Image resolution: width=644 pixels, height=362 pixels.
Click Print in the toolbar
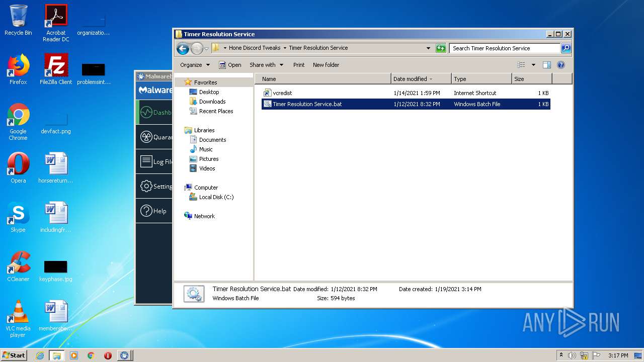click(x=299, y=65)
